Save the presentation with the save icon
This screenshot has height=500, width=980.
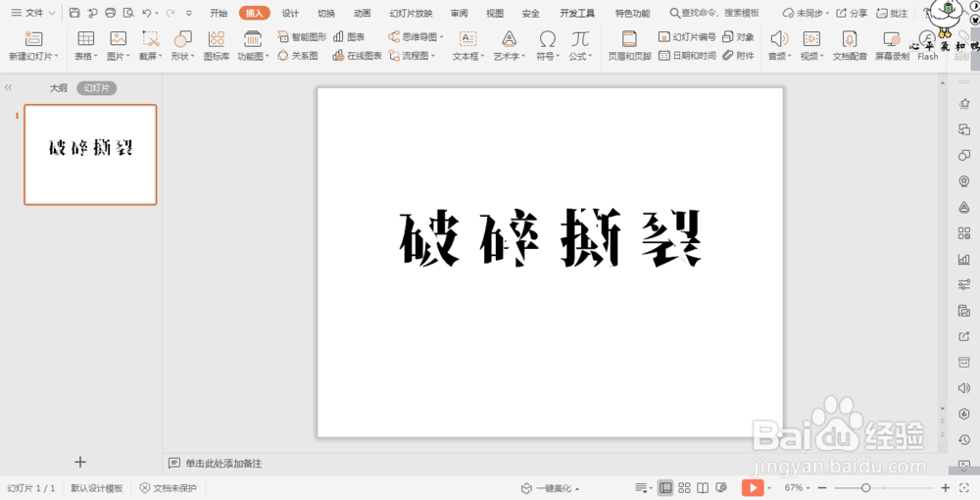point(74,13)
